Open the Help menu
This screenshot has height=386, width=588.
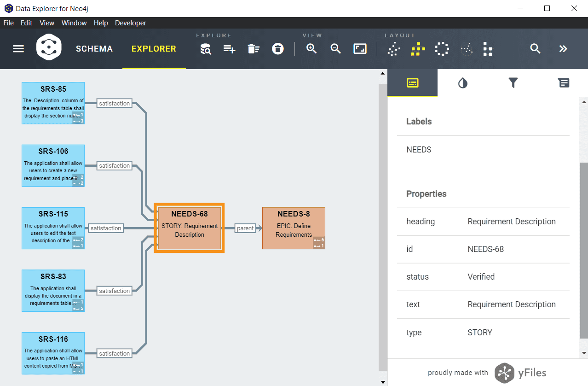point(101,23)
